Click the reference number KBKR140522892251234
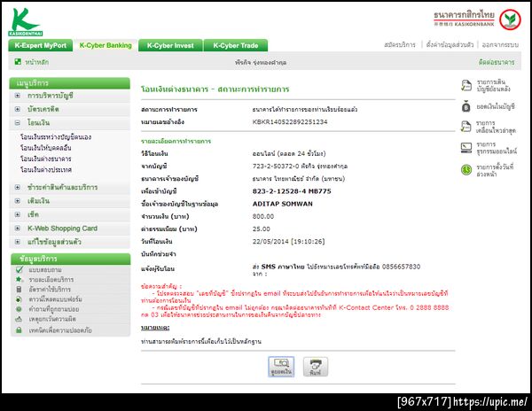 (x=290, y=122)
